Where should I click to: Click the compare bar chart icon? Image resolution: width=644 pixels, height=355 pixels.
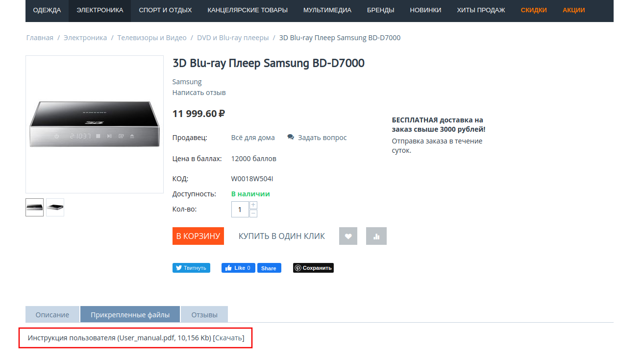point(376,236)
